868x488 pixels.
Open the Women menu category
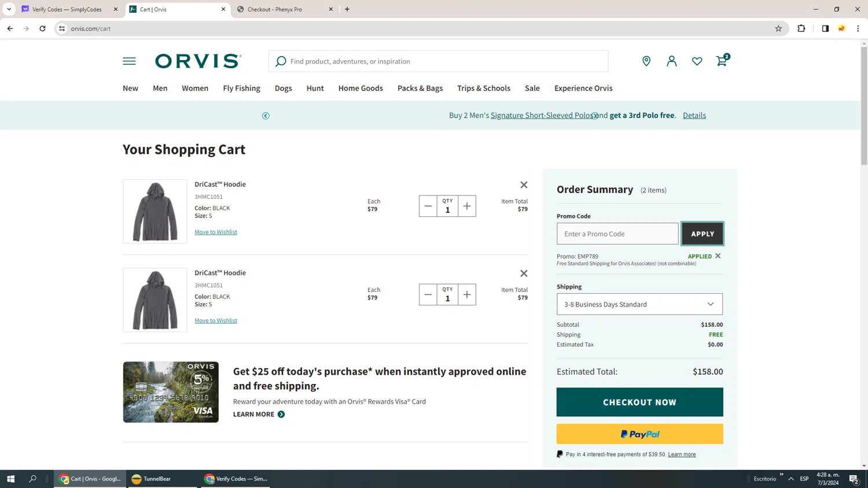coord(195,88)
